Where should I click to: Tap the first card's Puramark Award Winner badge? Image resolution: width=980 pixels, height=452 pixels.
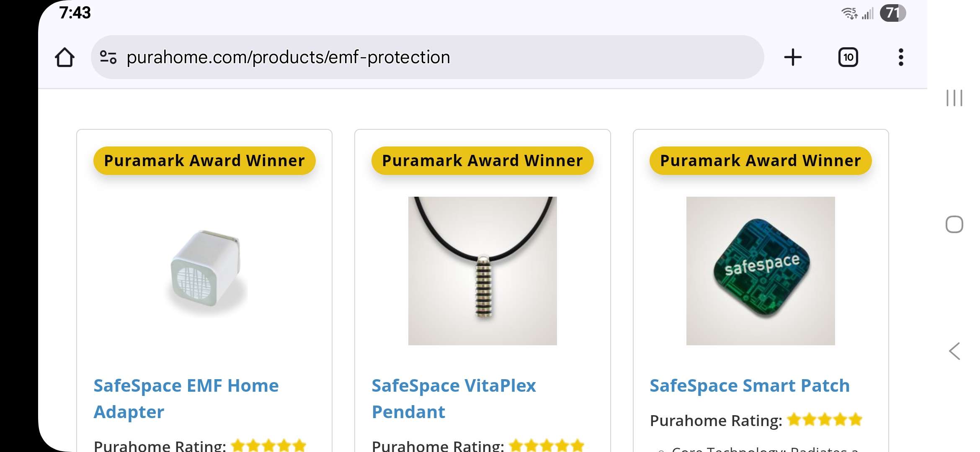(204, 161)
